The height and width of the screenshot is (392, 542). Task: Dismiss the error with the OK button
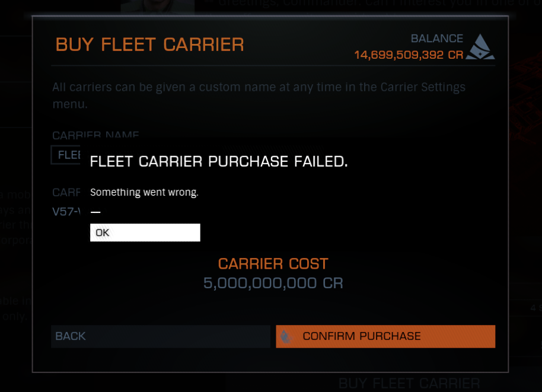coord(145,232)
